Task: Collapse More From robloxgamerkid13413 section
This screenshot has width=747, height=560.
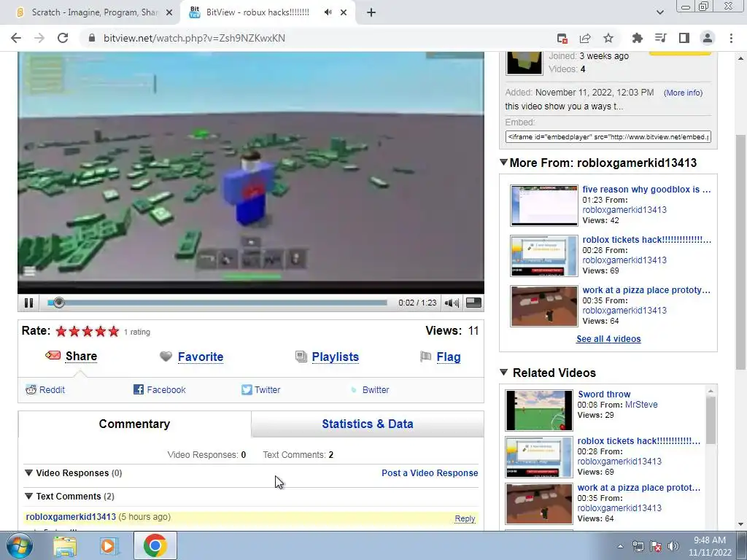Action: pos(503,163)
